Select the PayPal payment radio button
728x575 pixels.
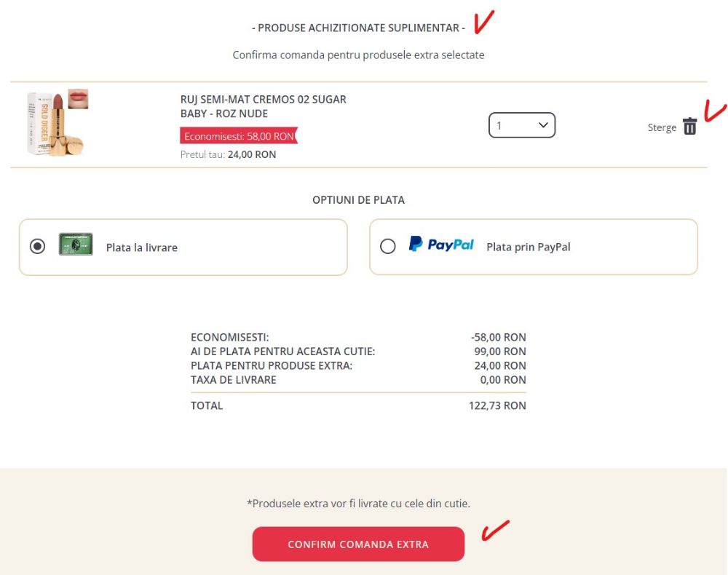point(388,247)
